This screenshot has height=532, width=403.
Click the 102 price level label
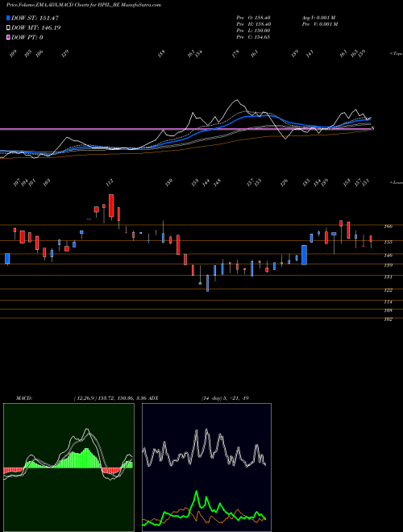click(388, 319)
